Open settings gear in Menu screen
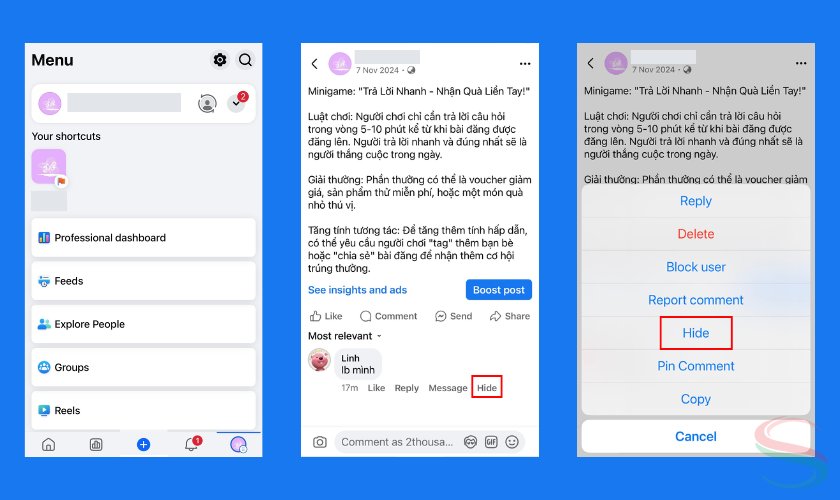 coord(220,59)
